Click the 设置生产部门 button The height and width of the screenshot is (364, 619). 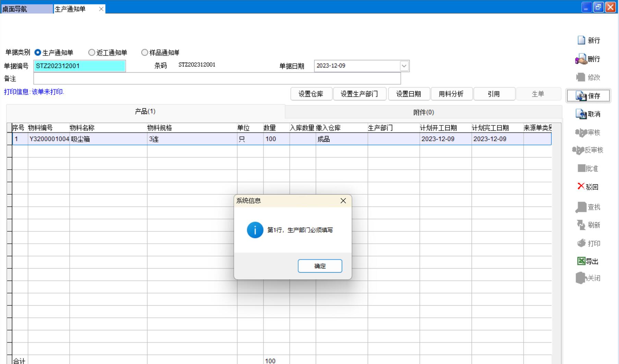click(359, 94)
